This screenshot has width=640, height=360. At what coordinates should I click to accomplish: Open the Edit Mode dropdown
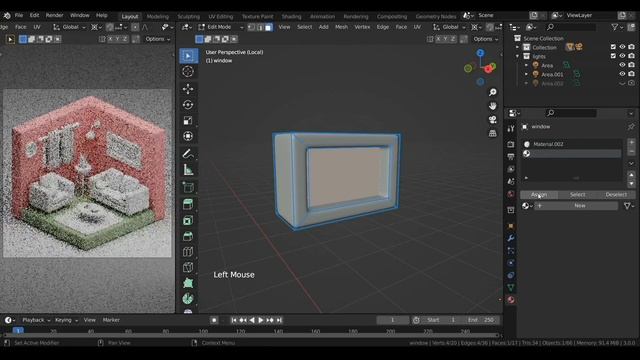pyautogui.click(x=221, y=27)
